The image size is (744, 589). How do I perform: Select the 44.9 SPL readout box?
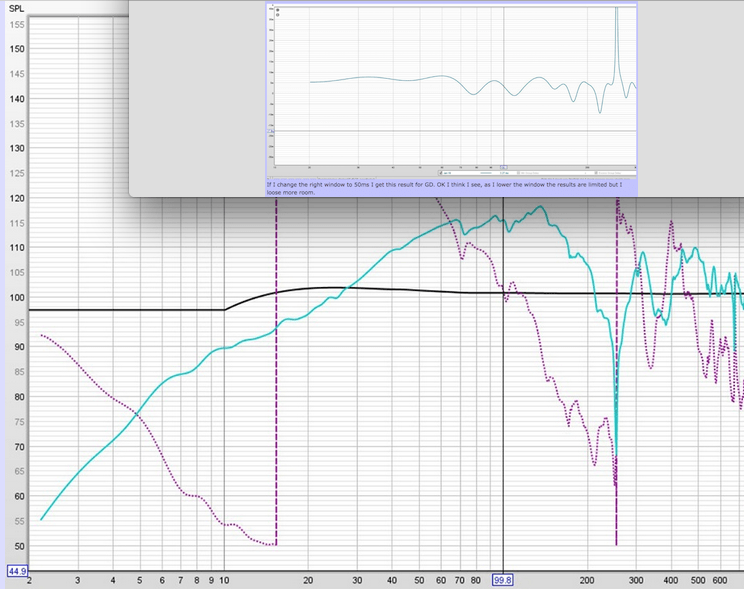(x=18, y=571)
